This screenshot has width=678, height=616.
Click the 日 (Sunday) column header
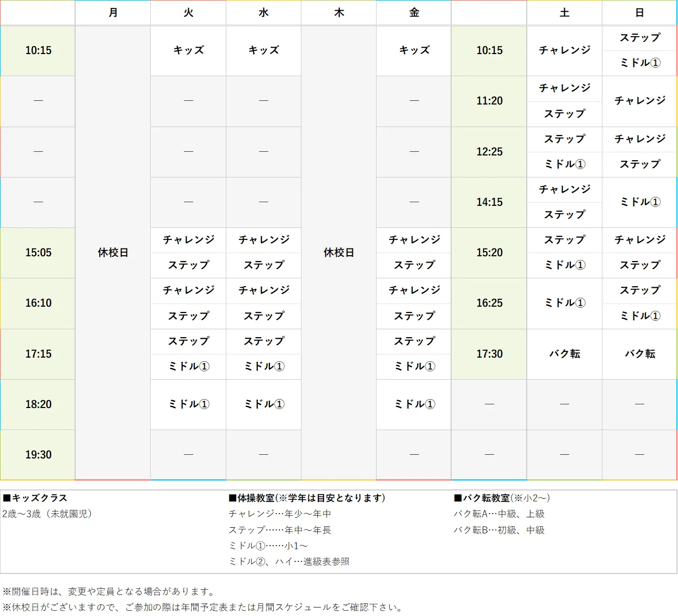coord(640,13)
